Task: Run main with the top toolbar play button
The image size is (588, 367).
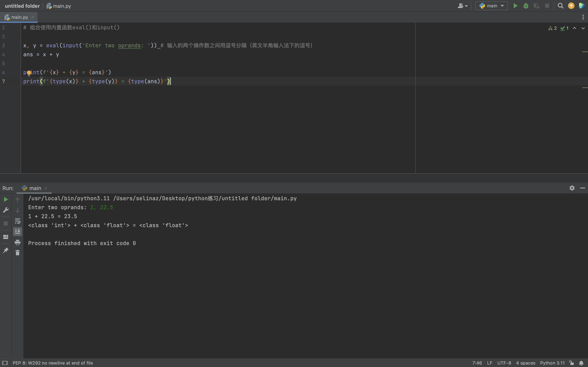Action: click(x=515, y=6)
